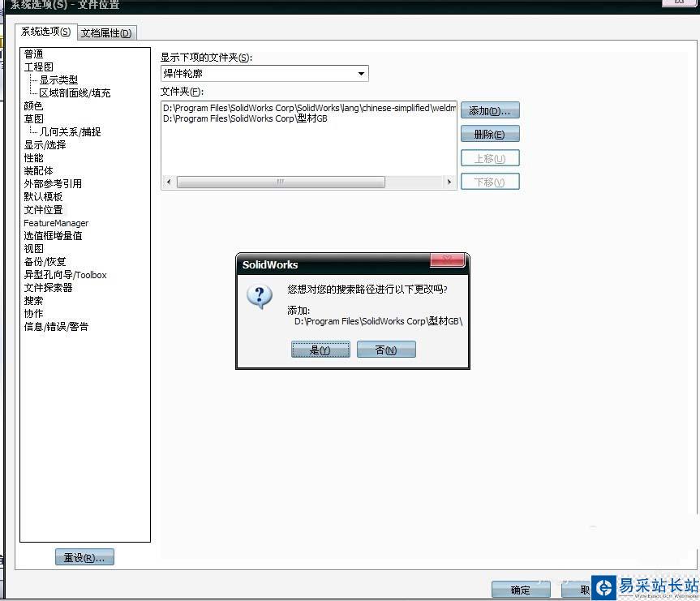700x601 pixels.
Task: Select 文件探索器 option
Action: click(x=48, y=288)
